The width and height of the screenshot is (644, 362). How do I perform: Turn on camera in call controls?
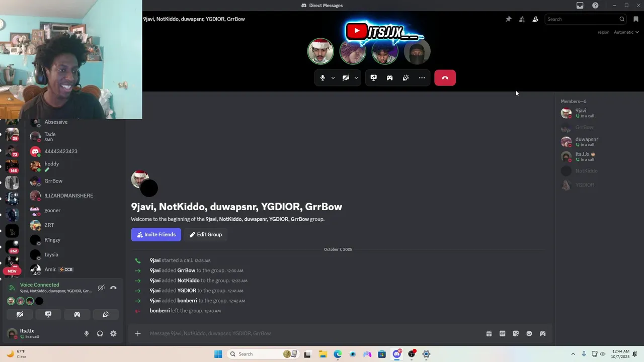[x=346, y=78]
